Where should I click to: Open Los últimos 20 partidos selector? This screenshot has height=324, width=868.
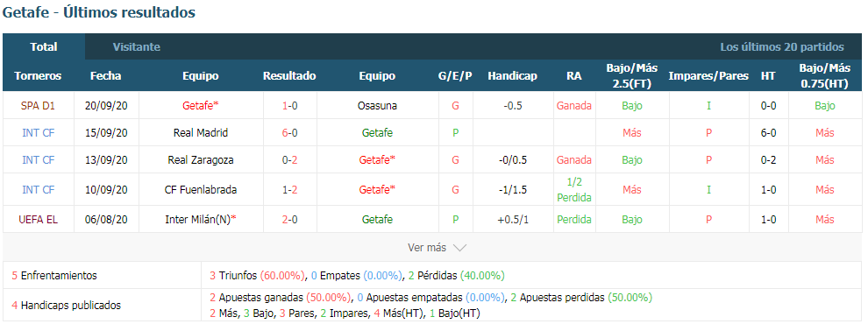pos(782,47)
